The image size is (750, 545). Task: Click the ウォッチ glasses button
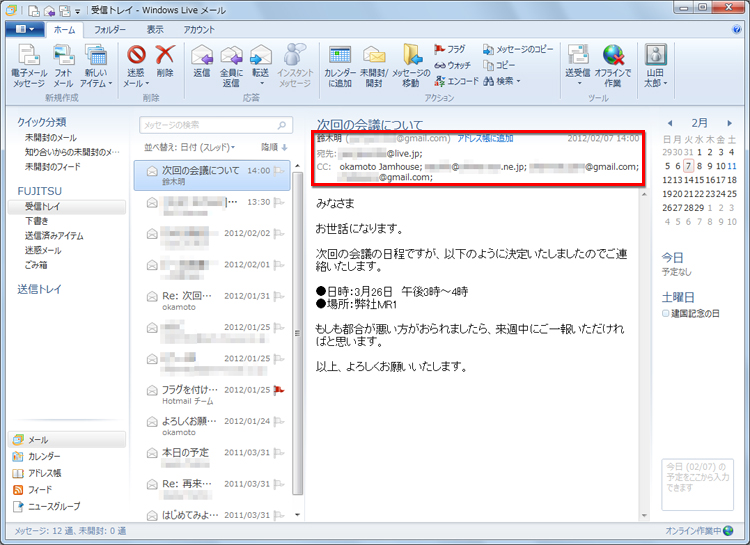pyautogui.click(x=452, y=65)
